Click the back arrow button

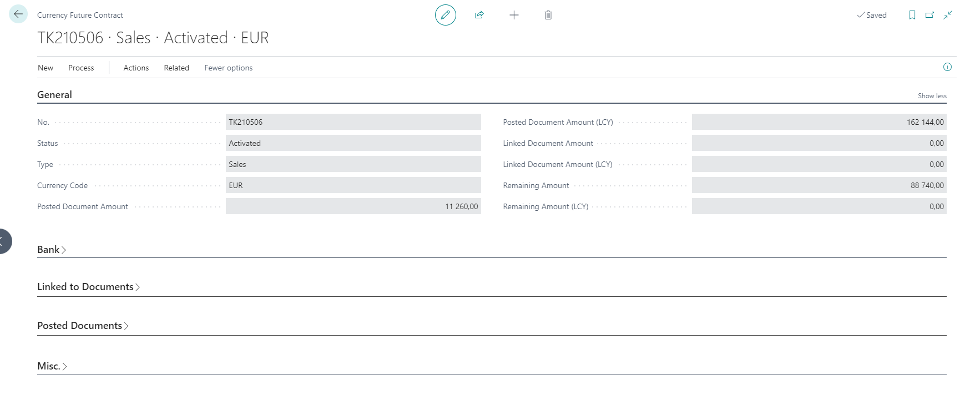tap(18, 14)
